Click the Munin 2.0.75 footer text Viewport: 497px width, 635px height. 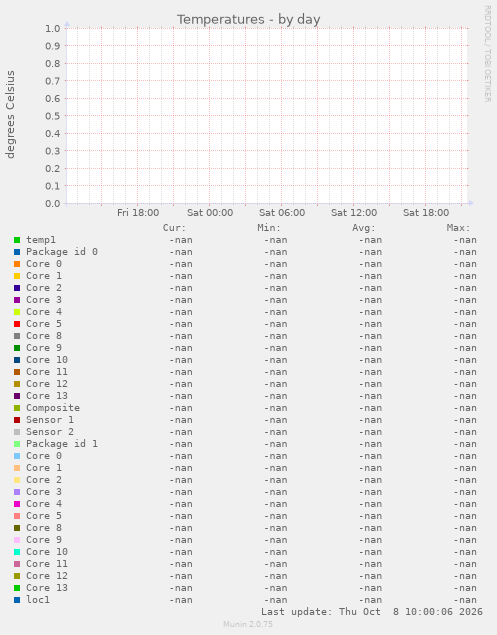click(248, 624)
